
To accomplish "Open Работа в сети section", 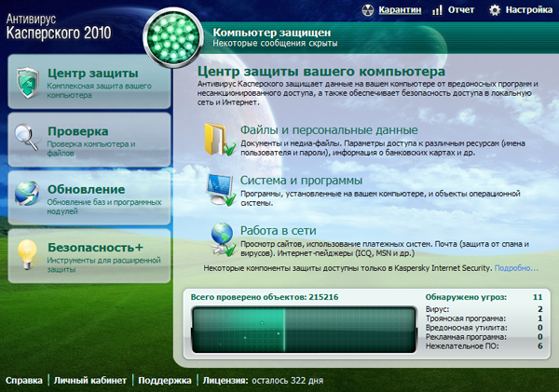I will (x=278, y=231).
